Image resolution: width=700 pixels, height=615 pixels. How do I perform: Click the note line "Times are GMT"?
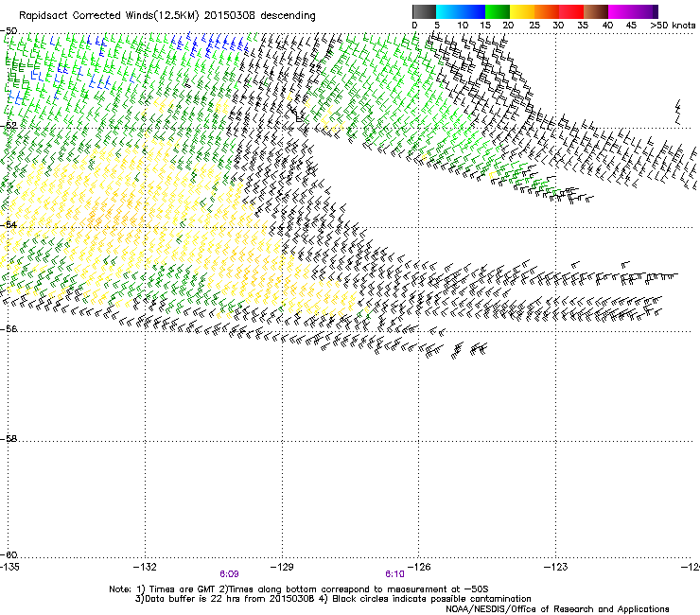(181, 589)
